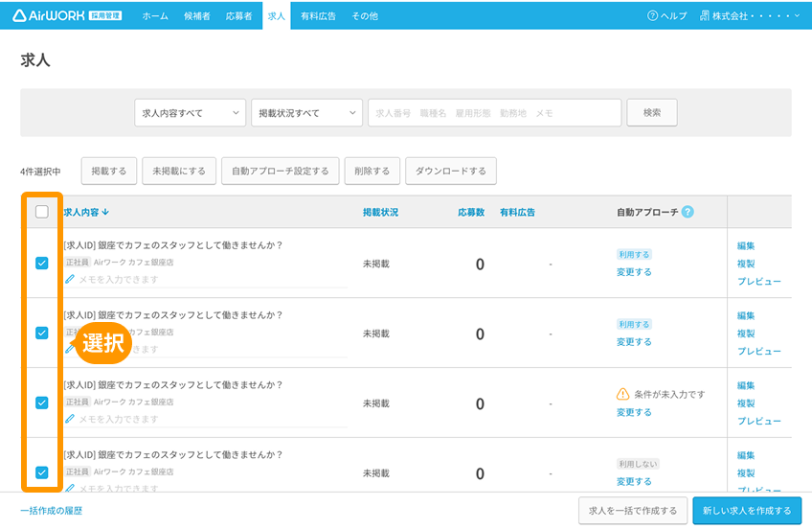Uncheck the fourth job row checkbox
The height and width of the screenshot is (529, 812).
(42, 472)
